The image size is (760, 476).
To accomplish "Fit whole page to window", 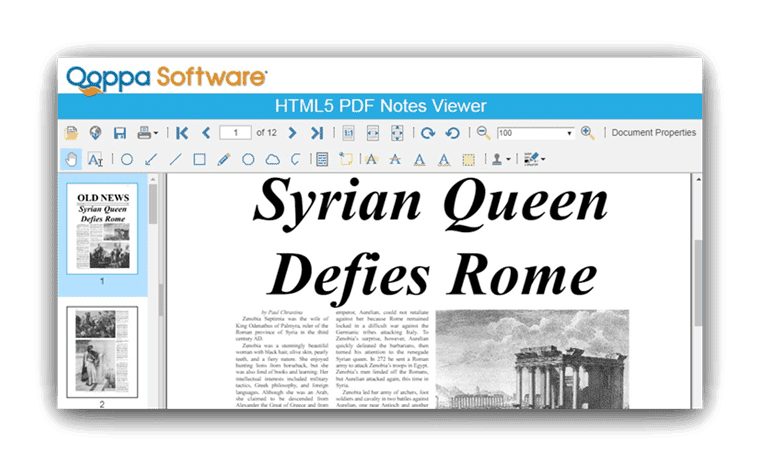I will [x=397, y=133].
